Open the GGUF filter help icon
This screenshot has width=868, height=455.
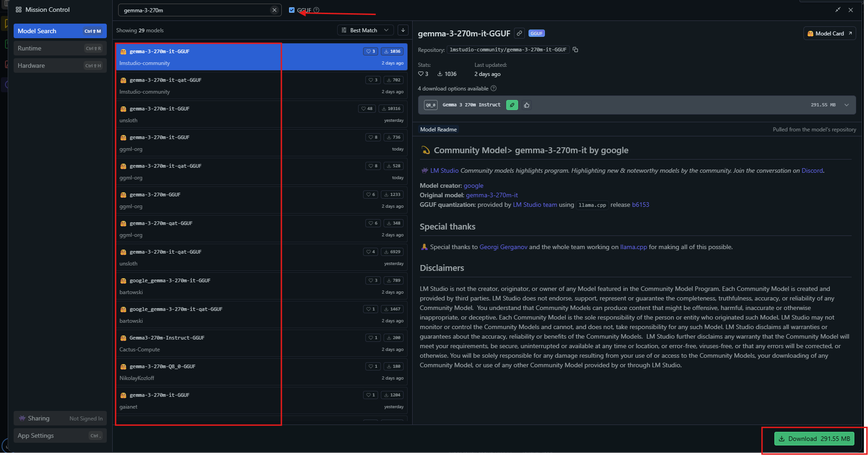click(x=316, y=10)
